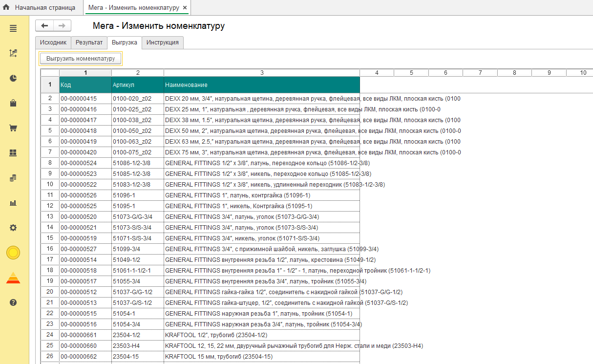Select column header 1 of the spreadsheet
Viewport: 593px width, 364px height.
(x=85, y=73)
